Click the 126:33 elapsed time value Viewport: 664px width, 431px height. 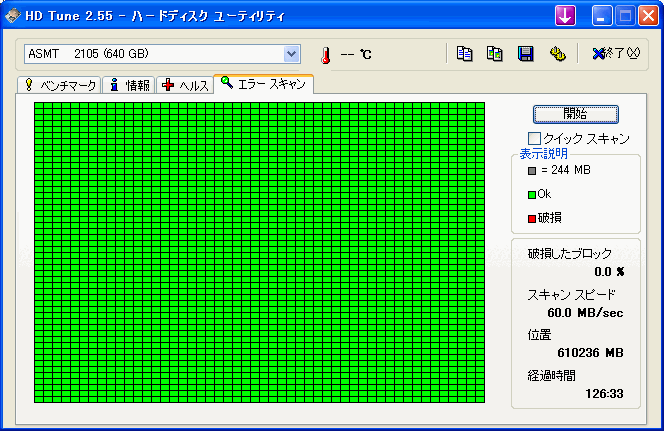click(x=604, y=394)
